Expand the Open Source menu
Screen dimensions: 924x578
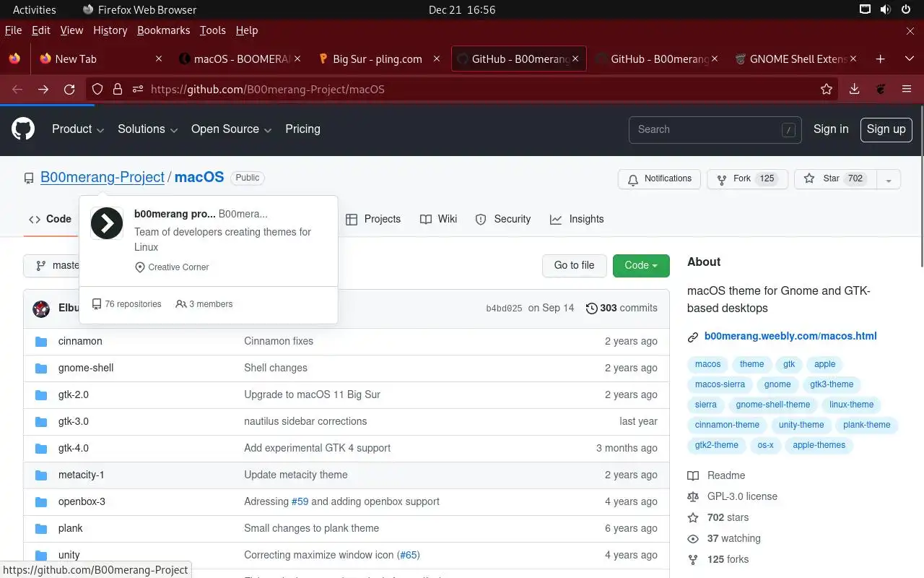pos(232,129)
